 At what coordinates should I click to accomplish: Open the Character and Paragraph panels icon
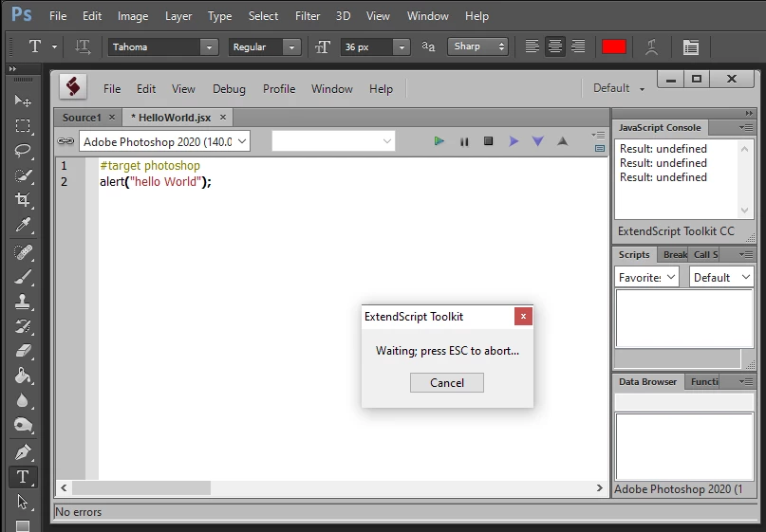690,46
